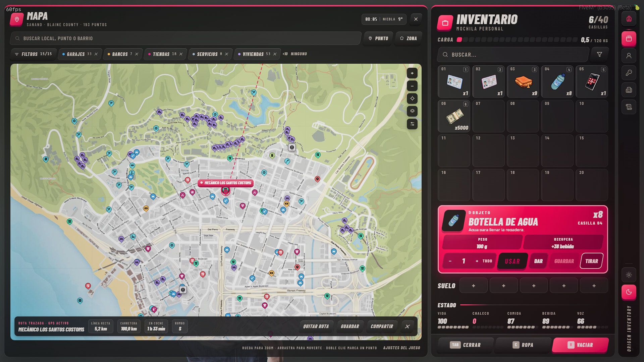Click the map zoom in plus icon
Image resolution: width=644 pixels, height=362 pixels.
click(x=412, y=73)
